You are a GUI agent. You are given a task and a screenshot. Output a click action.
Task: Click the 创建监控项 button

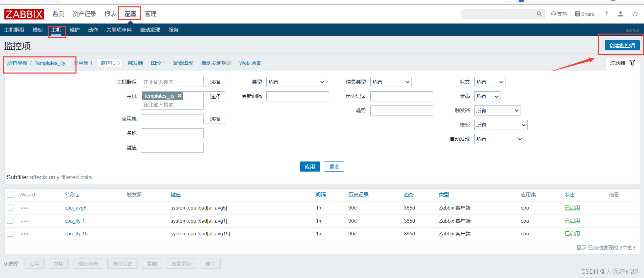point(622,45)
